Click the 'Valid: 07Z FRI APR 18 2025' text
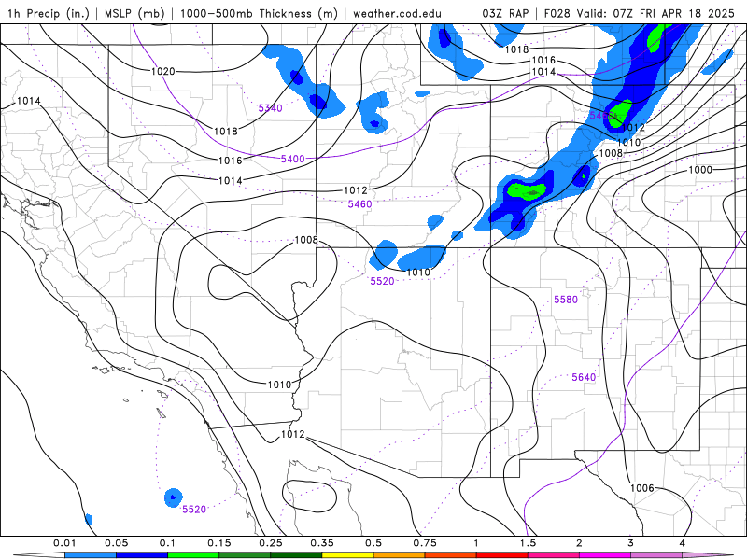Image resolution: width=747 pixels, height=560 pixels. [655, 13]
